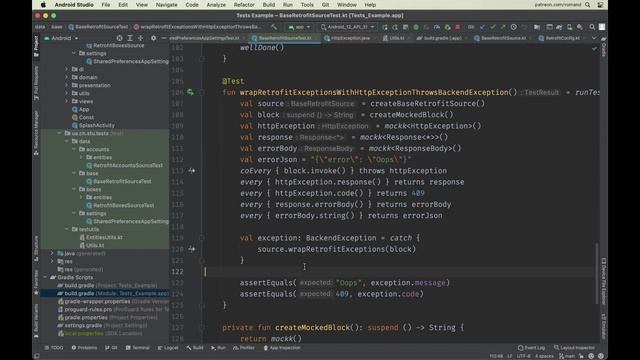Expand the presentation package folder
The image size is (640, 360).
[67, 85]
